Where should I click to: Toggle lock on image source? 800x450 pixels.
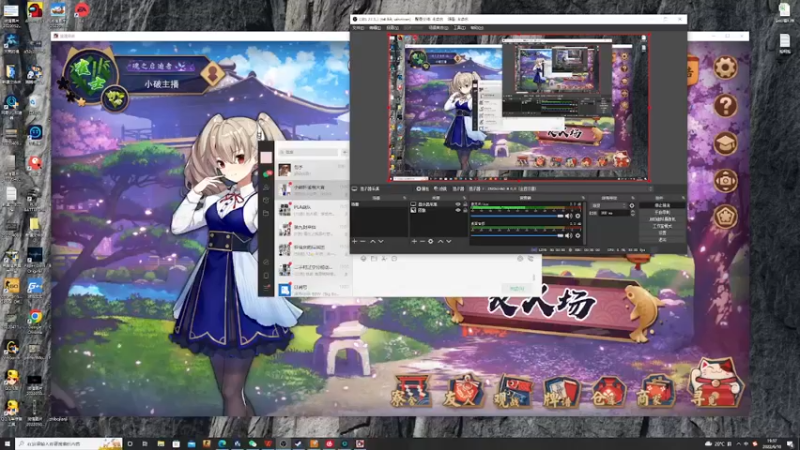point(465,210)
